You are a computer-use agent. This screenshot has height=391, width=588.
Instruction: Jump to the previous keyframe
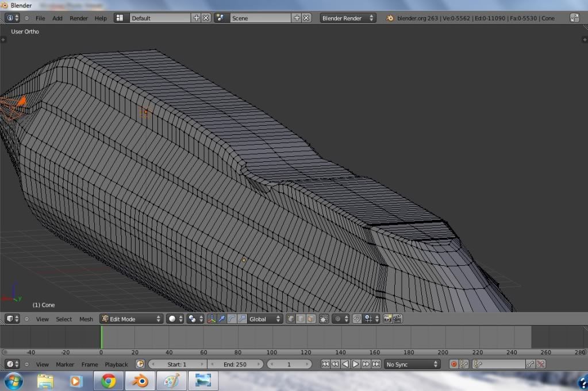pyautogui.click(x=335, y=364)
